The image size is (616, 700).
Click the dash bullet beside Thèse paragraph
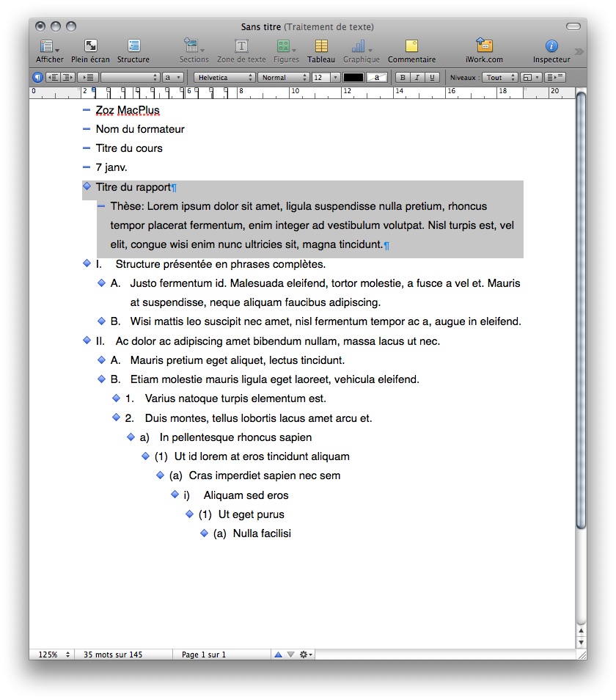[101, 205]
